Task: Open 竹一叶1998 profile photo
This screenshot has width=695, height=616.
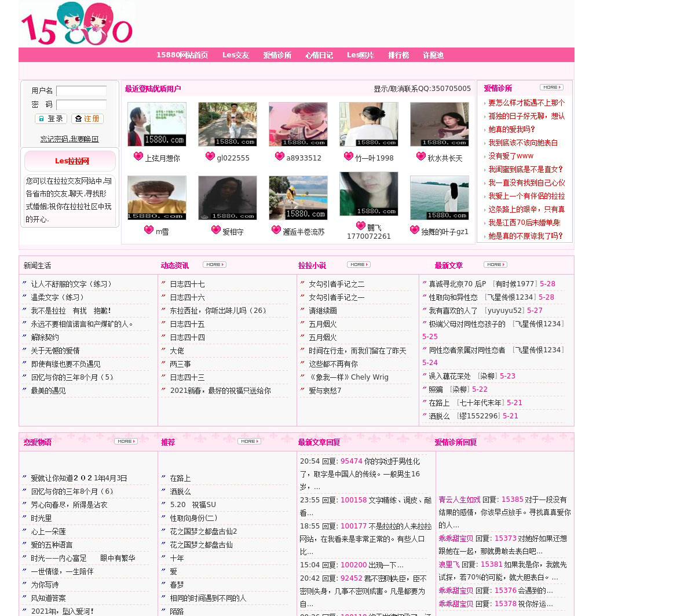Action: click(x=369, y=124)
